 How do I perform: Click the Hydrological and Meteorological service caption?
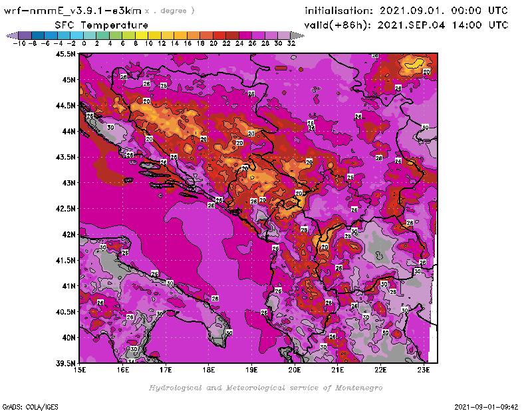coord(265,388)
